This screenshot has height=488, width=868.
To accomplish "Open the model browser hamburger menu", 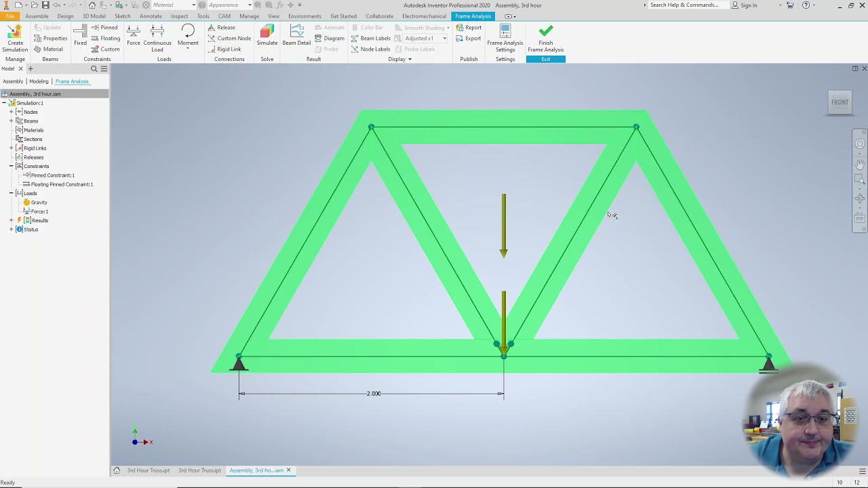I will (x=104, y=69).
